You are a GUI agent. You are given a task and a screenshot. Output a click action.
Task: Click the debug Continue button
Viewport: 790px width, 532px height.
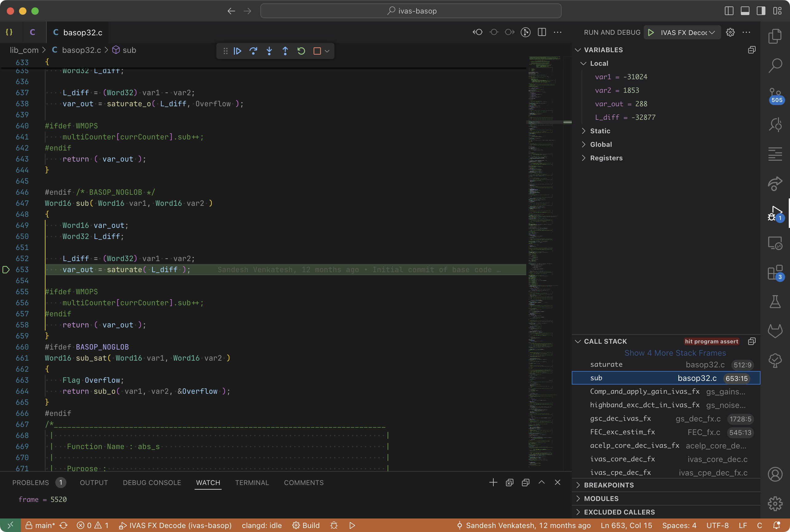pos(237,51)
